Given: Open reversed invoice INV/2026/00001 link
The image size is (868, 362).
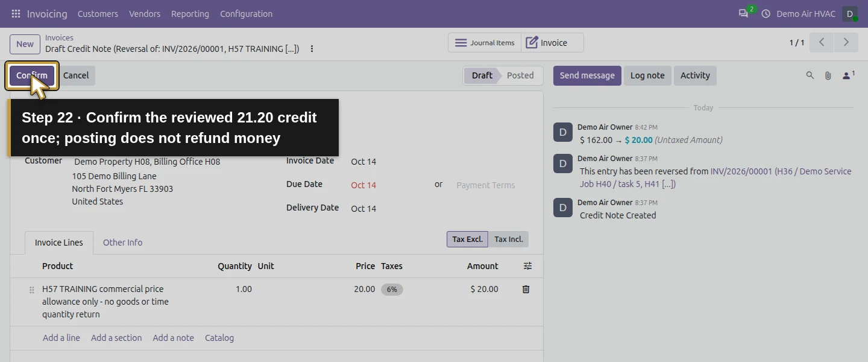Looking at the screenshot, I should click(x=715, y=177).
